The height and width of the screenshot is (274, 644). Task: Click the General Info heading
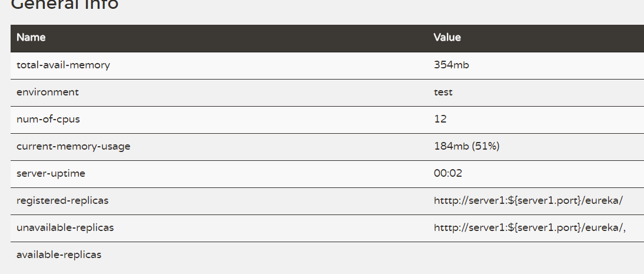tap(65, 5)
